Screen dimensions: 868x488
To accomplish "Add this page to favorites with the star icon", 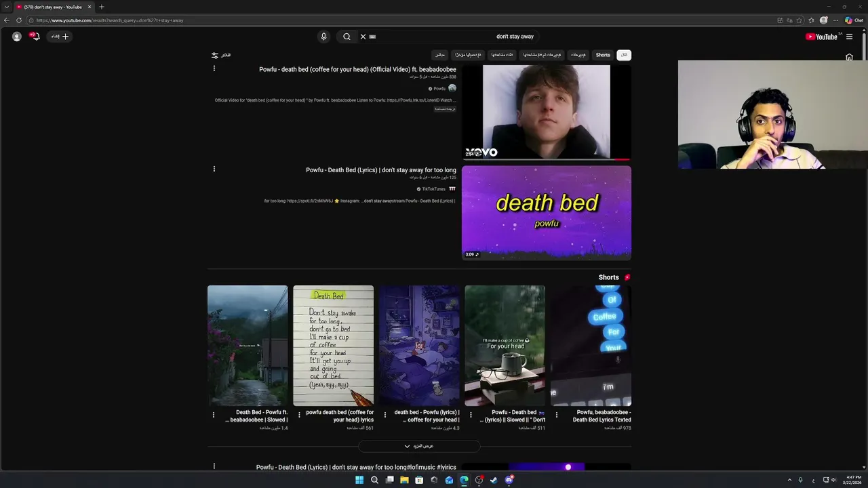I will pos(800,20).
